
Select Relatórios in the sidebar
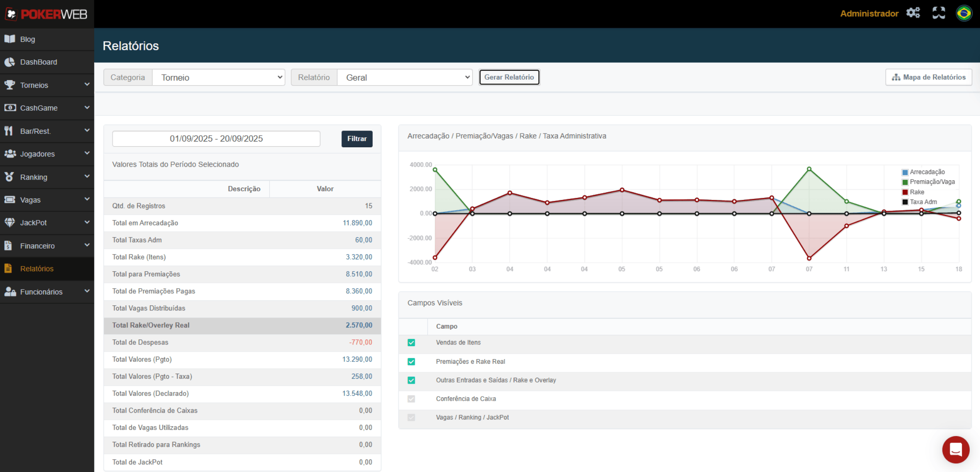click(37, 269)
